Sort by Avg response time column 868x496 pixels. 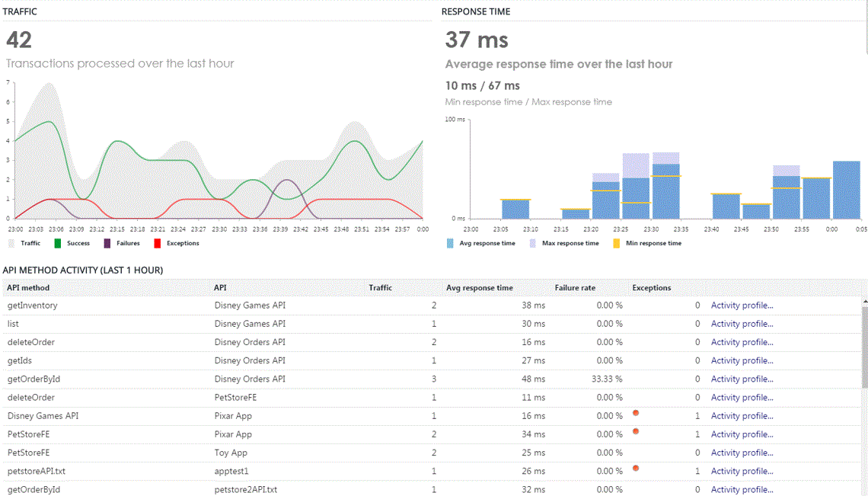pyautogui.click(x=479, y=288)
